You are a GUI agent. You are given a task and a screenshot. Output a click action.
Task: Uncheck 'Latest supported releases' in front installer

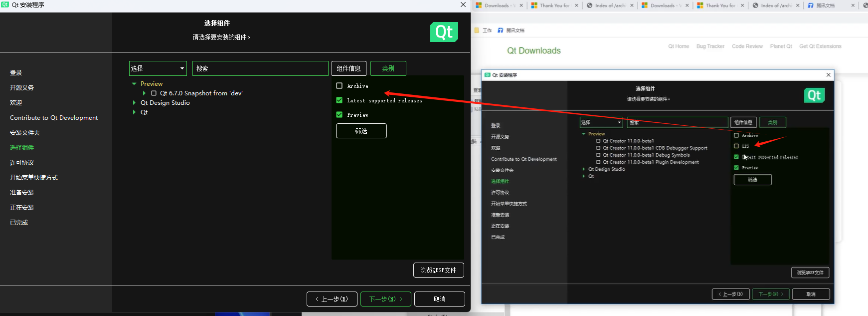point(340,100)
